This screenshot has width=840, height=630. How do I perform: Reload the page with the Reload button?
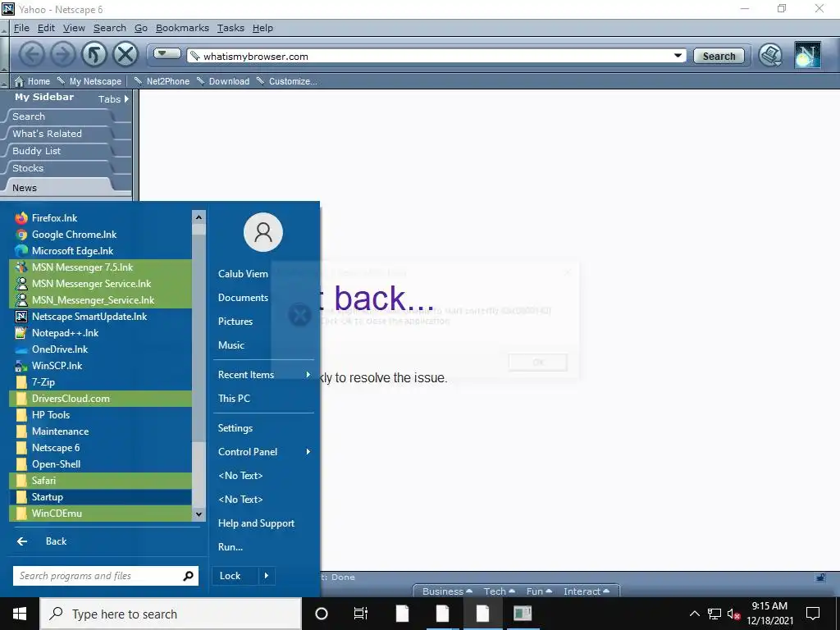[x=94, y=55]
